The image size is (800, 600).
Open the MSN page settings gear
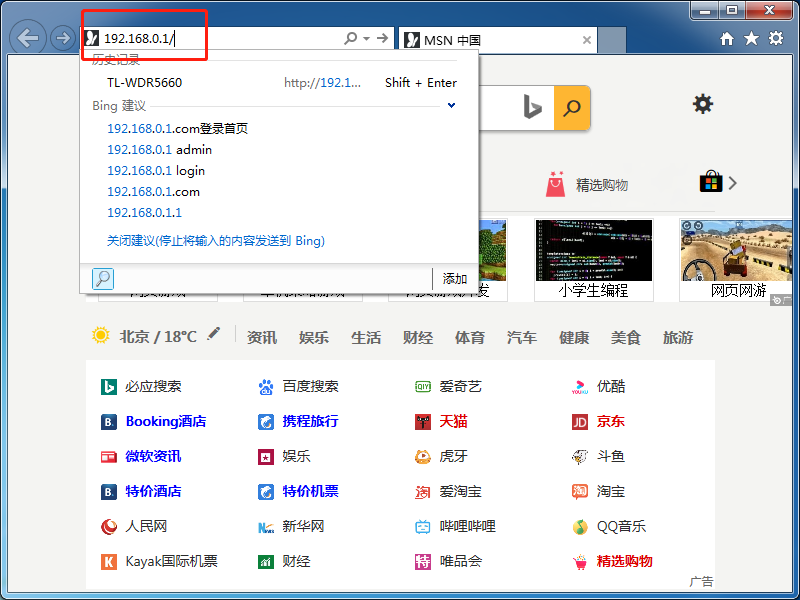[703, 104]
